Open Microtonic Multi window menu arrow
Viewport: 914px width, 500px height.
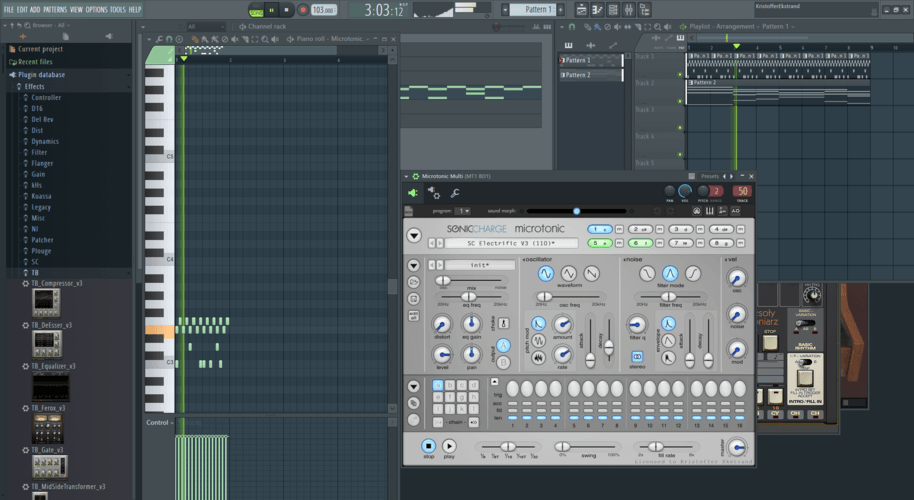pos(406,176)
